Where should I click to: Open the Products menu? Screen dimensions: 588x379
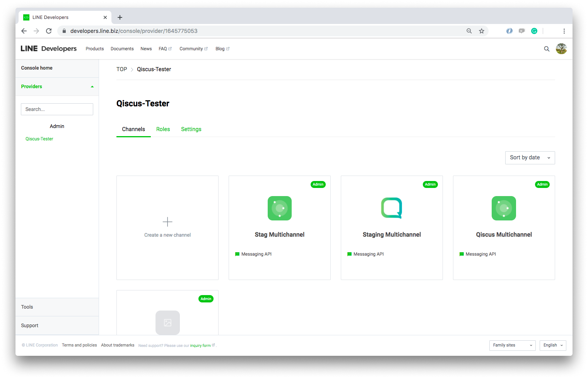click(95, 49)
